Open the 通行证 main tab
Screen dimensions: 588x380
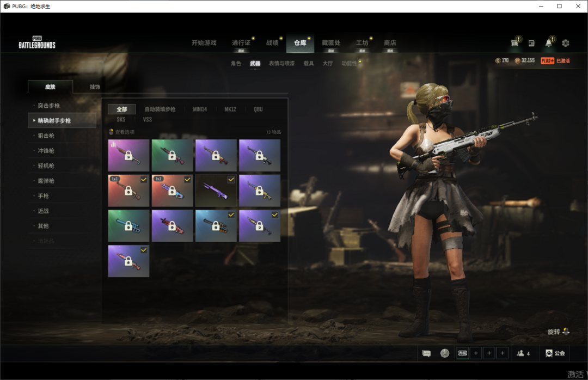point(241,43)
